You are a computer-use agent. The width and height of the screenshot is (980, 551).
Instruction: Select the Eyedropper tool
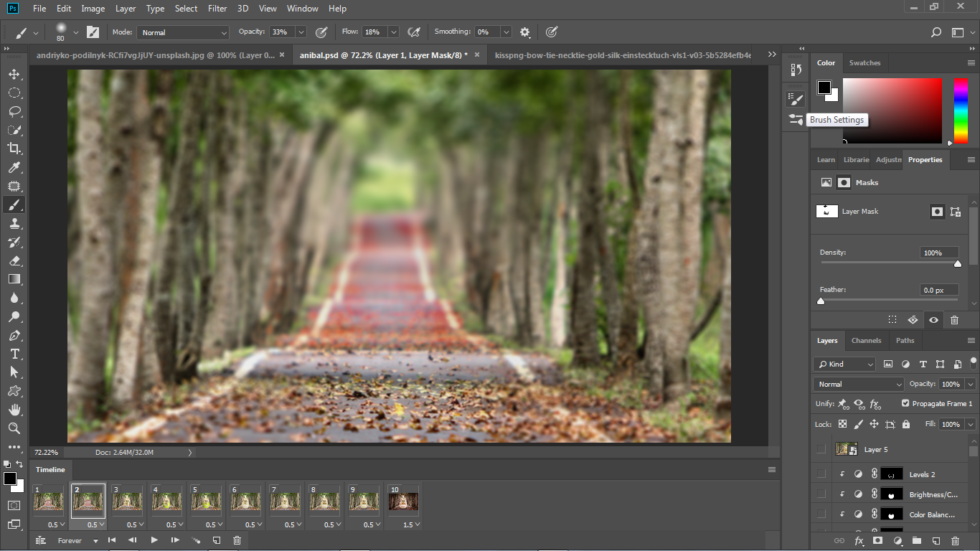[14, 167]
